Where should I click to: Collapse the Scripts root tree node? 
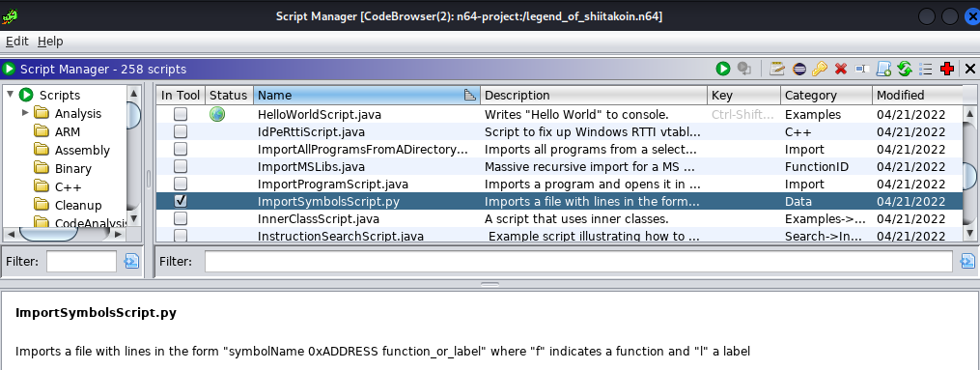10,95
